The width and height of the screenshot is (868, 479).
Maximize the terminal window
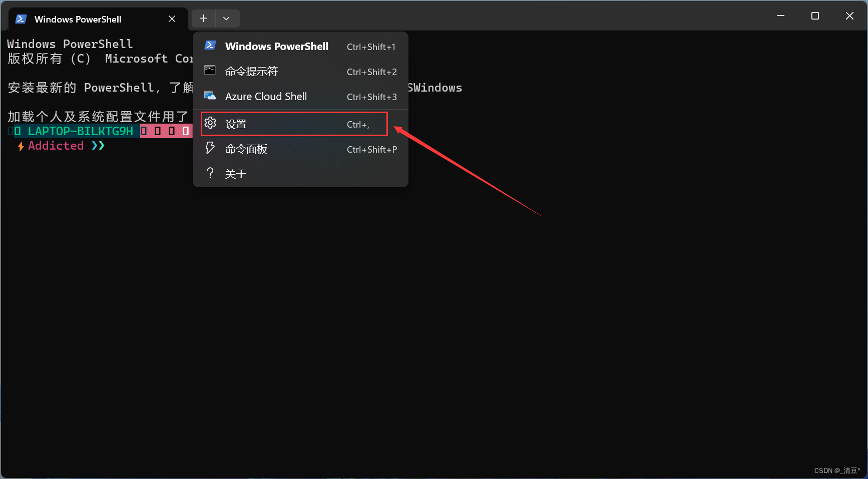tap(815, 16)
